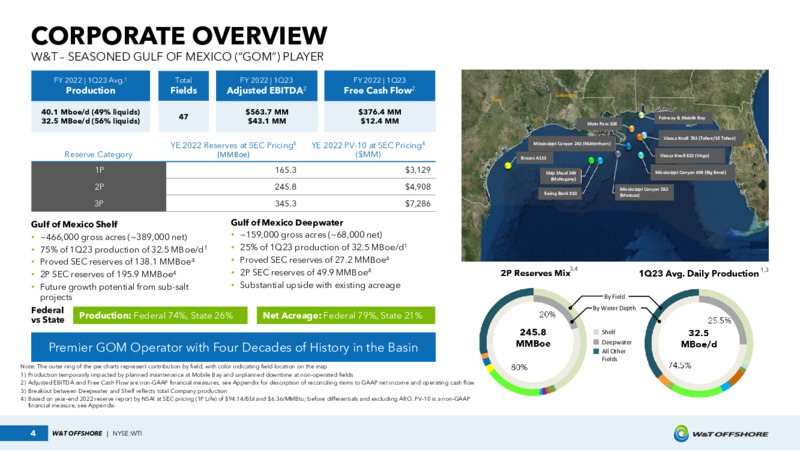The width and height of the screenshot is (800, 450).
Task: Select the 1P reserve category row header
Action: pyautogui.click(x=98, y=170)
